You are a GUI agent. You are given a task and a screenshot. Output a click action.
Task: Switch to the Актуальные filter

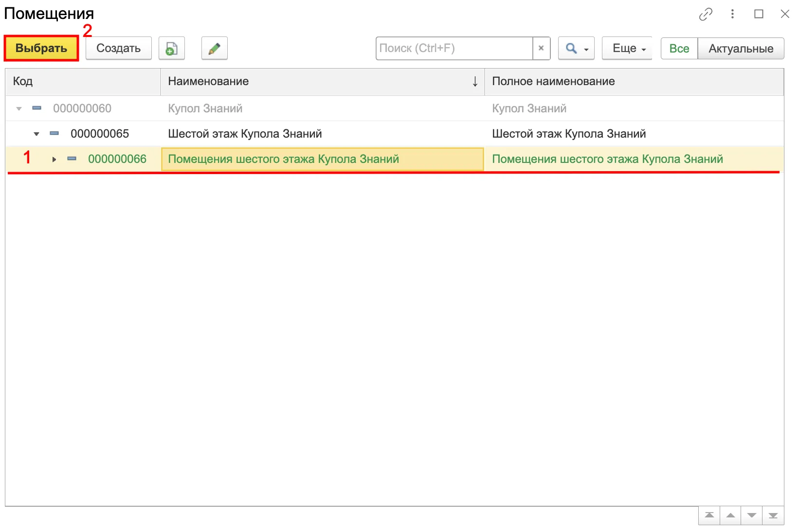(x=741, y=48)
